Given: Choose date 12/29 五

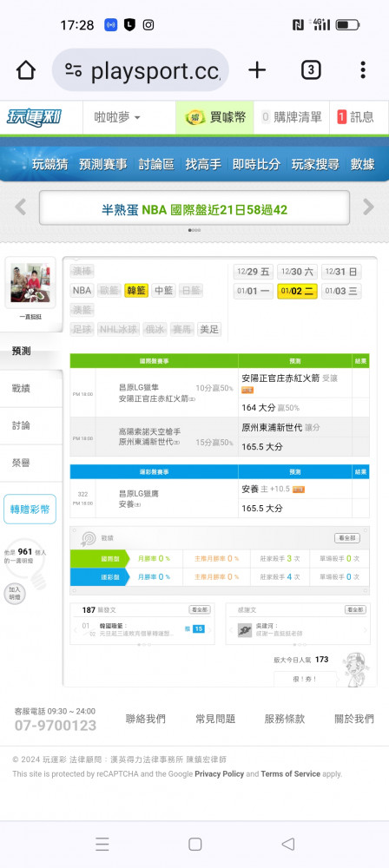Looking at the screenshot, I should tap(254, 272).
